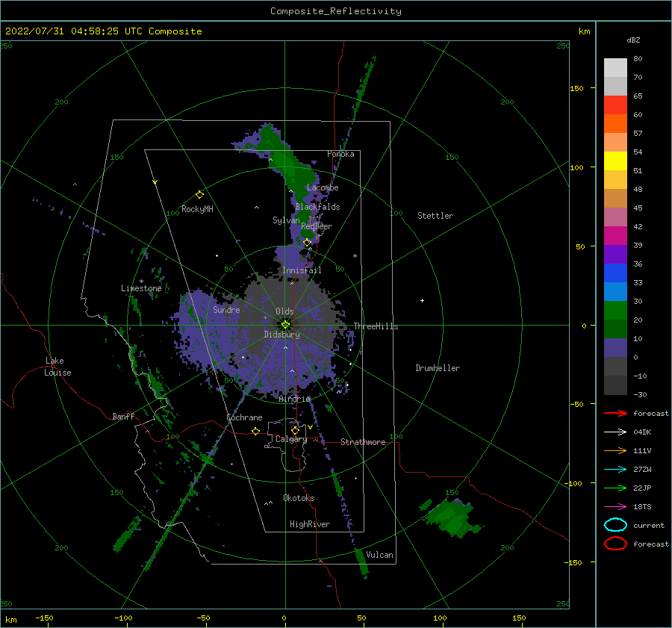Click the Innisfail city label
The height and width of the screenshot is (628, 672).
click(302, 270)
